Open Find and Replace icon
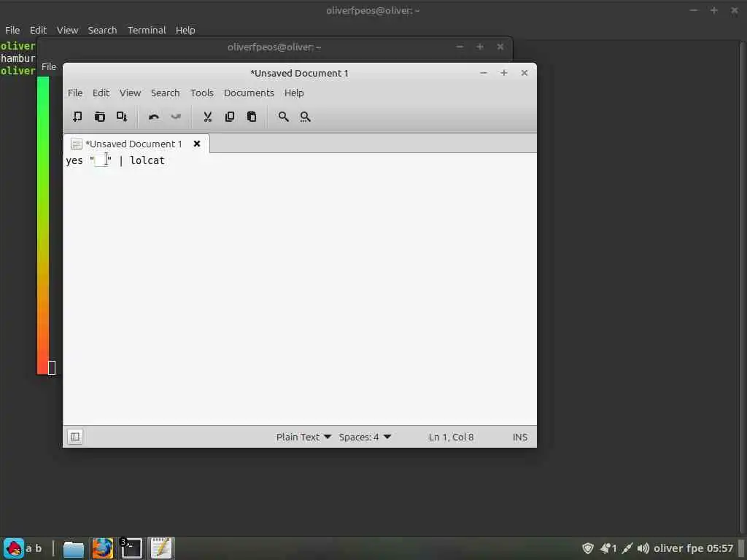This screenshot has height=560, width=747. click(x=306, y=117)
